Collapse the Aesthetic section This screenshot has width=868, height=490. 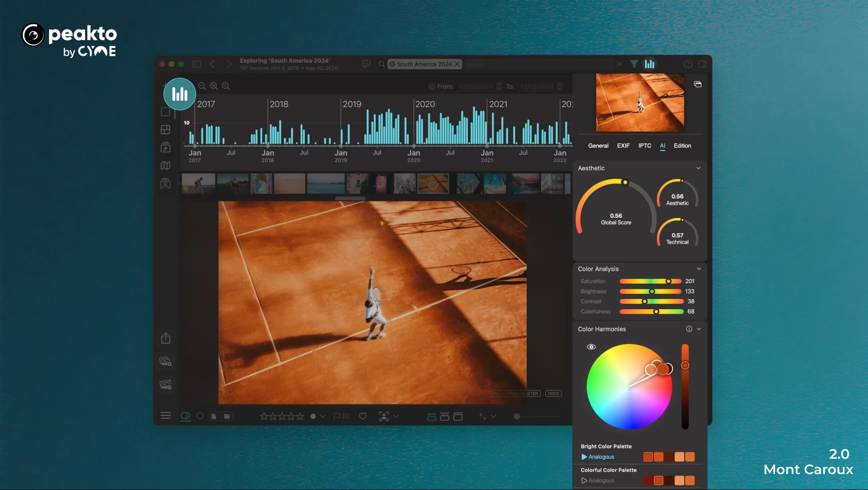click(699, 168)
